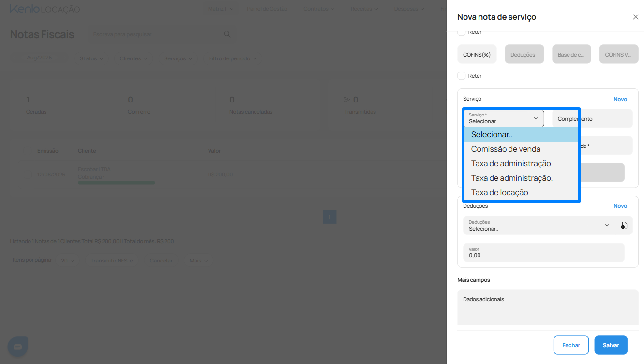Viewport: 644px width, 364px height.
Task: Click the Base de c... field
Action: tap(571, 54)
